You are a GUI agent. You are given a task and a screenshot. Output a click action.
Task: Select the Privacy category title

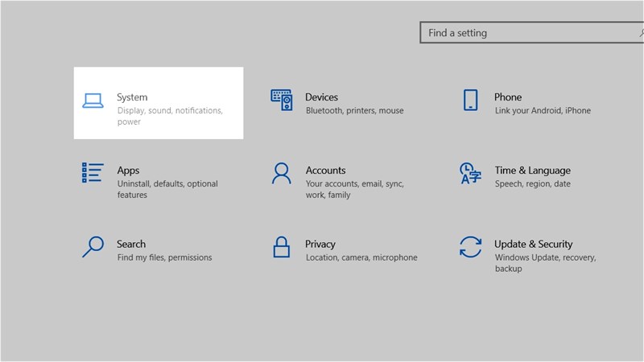coord(320,244)
